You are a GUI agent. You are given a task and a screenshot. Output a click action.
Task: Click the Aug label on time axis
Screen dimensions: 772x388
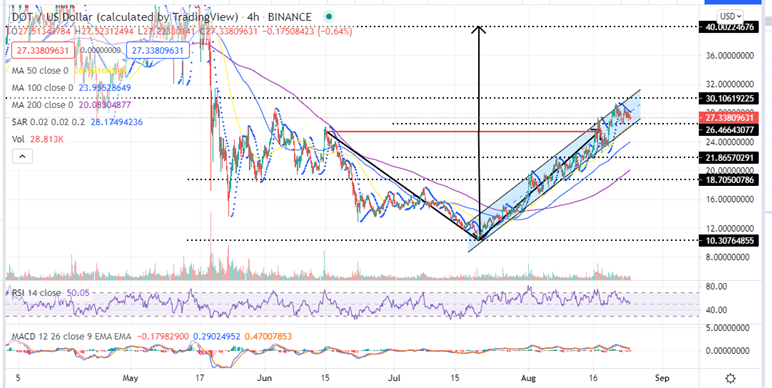pyautogui.click(x=528, y=379)
